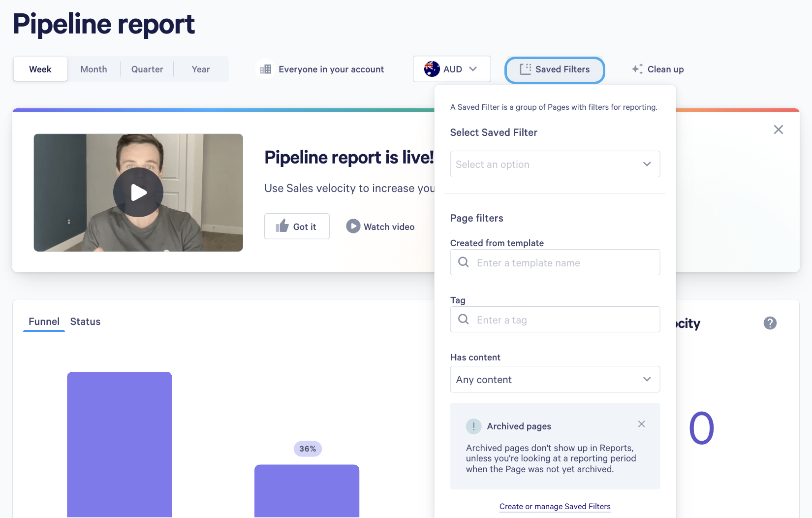Click the thumbs-up icon on Got it
Image resolution: width=812 pixels, height=518 pixels.
(282, 226)
